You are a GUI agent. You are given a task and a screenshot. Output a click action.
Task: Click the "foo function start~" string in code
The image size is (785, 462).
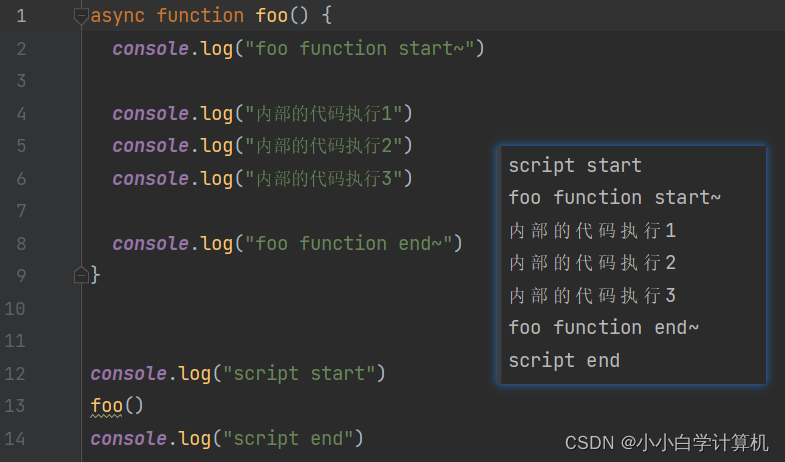tap(359, 49)
